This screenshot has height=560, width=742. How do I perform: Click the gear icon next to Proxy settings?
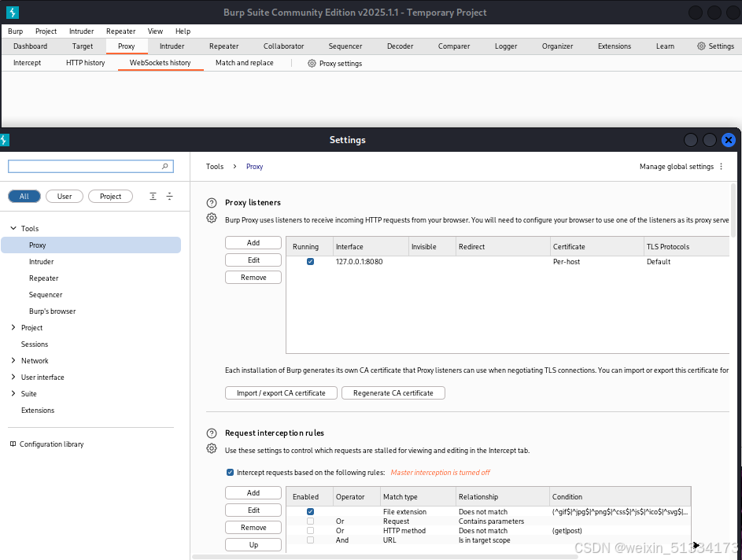312,64
